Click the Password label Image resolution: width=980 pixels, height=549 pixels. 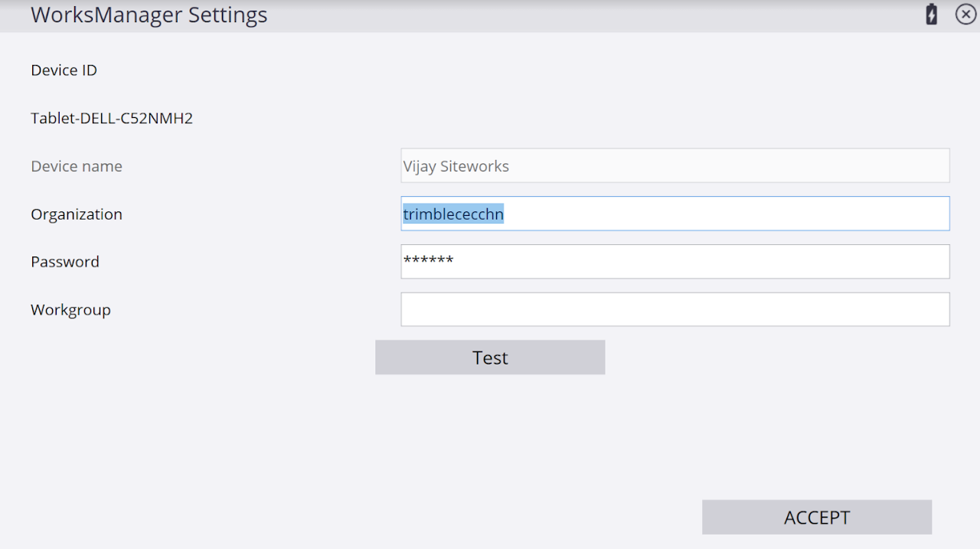click(65, 262)
